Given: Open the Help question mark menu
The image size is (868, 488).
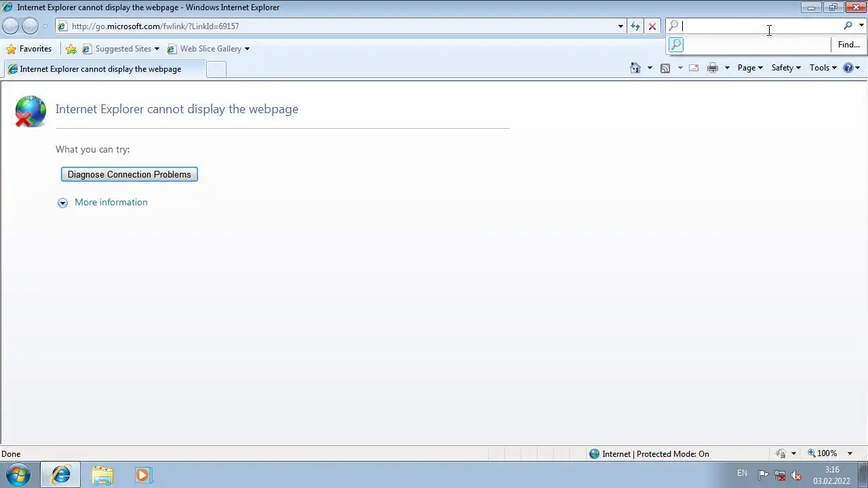Looking at the screenshot, I should pos(851,68).
